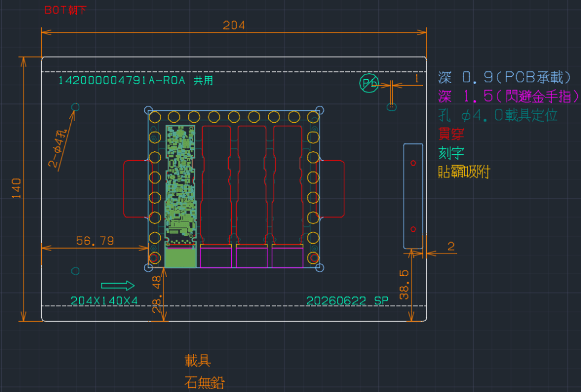Select the green populated PCB layout
This screenshot has width=581, height=392.
pos(180,197)
